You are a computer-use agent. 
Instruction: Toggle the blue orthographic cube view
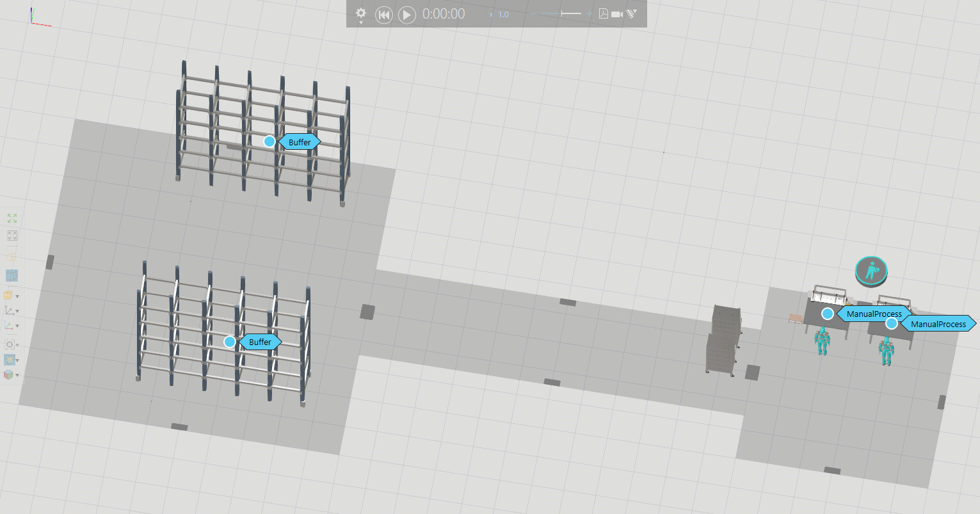tap(12, 275)
